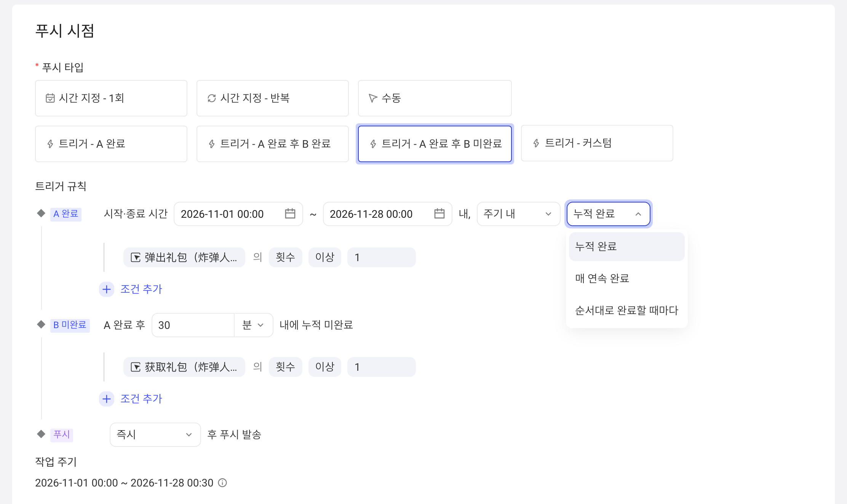Select push type 트리거 - 커스텀
The height and width of the screenshot is (504, 847).
(597, 143)
